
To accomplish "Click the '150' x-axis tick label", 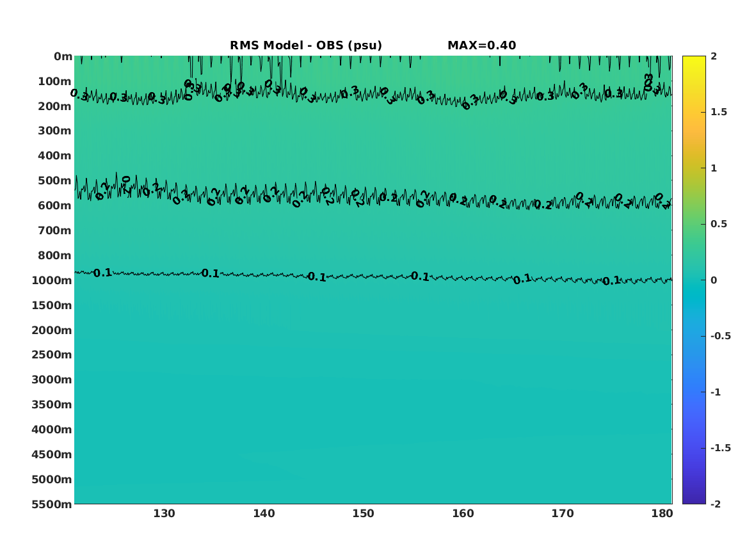I will (x=364, y=514).
